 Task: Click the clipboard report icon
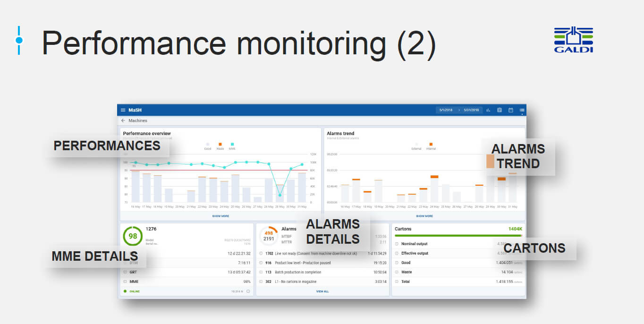coord(499,110)
